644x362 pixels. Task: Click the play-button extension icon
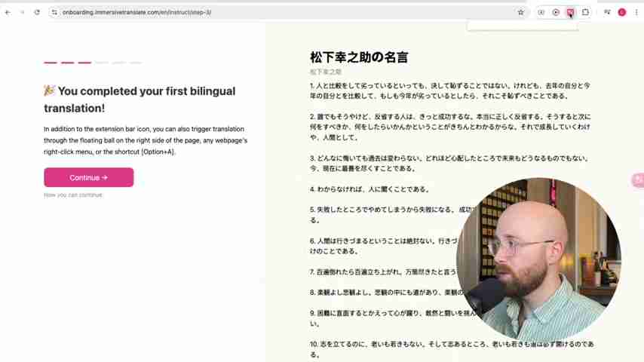click(x=556, y=12)
